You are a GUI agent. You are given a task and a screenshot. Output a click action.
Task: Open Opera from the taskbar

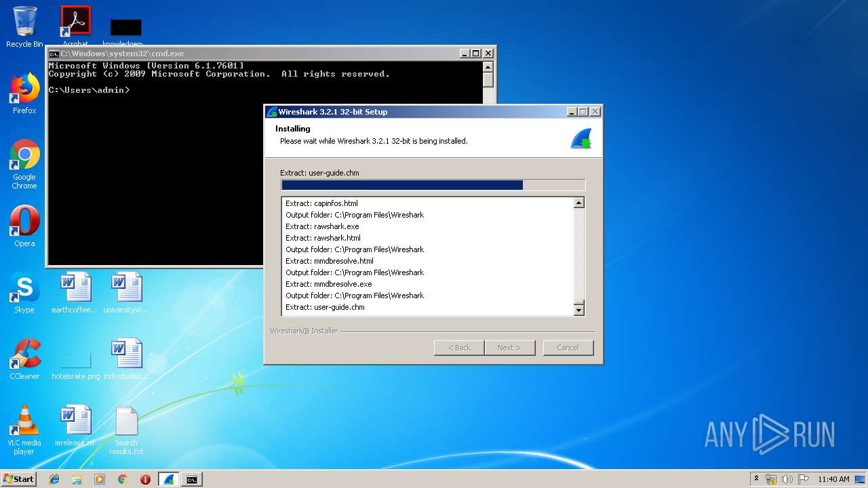(x=145, y=479)
